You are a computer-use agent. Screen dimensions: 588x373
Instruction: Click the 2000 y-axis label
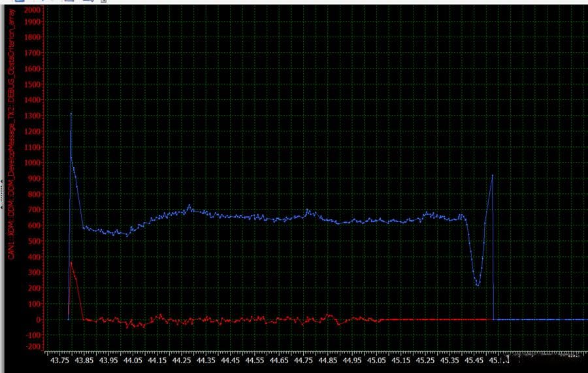point(32,10)
